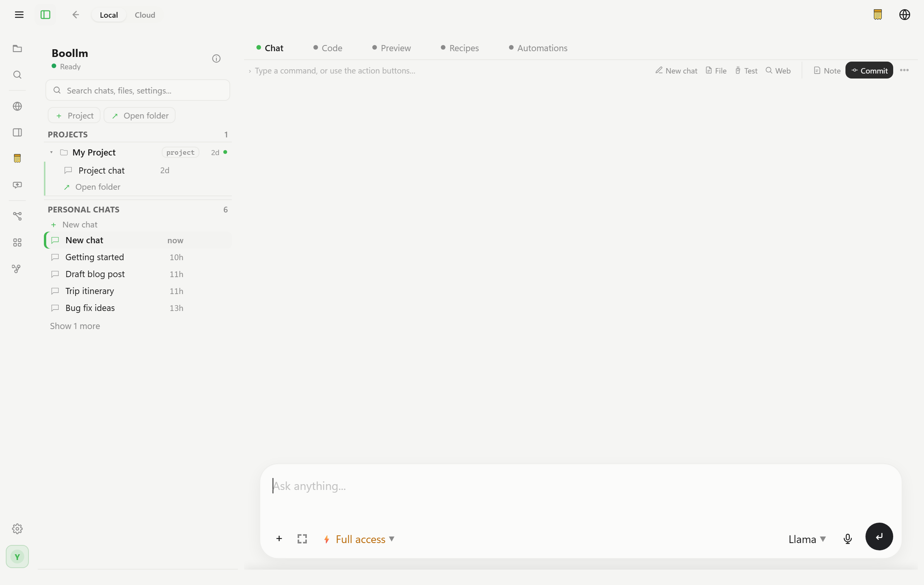Switch to the Automations tab
924x585 pixels.
point(538,48)
